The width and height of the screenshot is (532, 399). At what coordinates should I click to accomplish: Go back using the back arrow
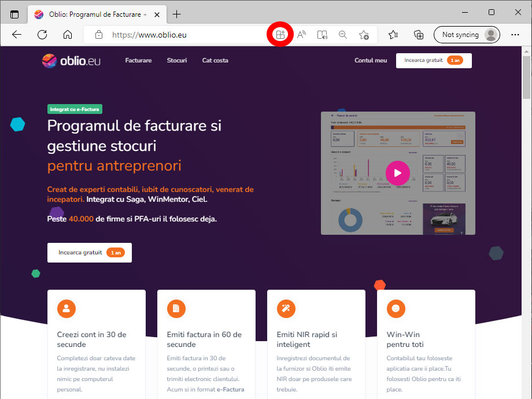pos(17,35)
